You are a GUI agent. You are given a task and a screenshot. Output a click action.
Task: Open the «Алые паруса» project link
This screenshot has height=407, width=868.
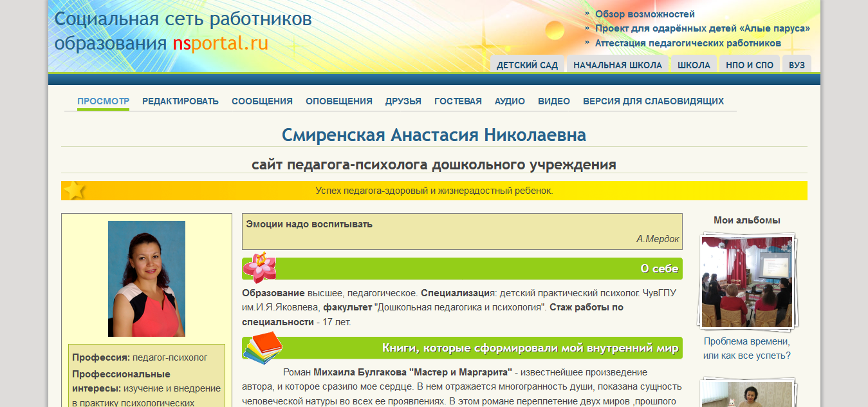point(703,28)
